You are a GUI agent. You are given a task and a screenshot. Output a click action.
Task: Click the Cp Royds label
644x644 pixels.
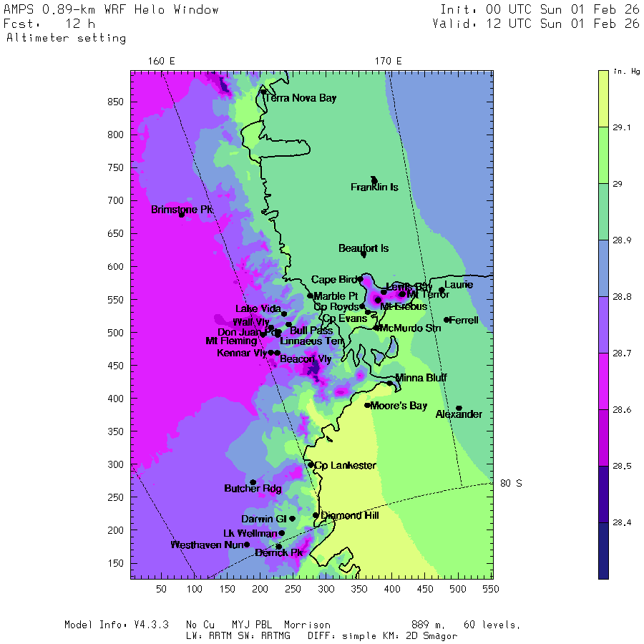pos(336,306)
